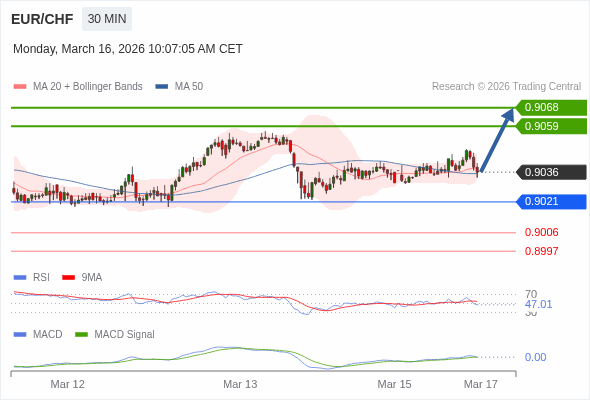Screen dimensions: 590x400
Task: Select the chart timestamp 'Monday, March 16, 2026'
Action: click(79, 49)
